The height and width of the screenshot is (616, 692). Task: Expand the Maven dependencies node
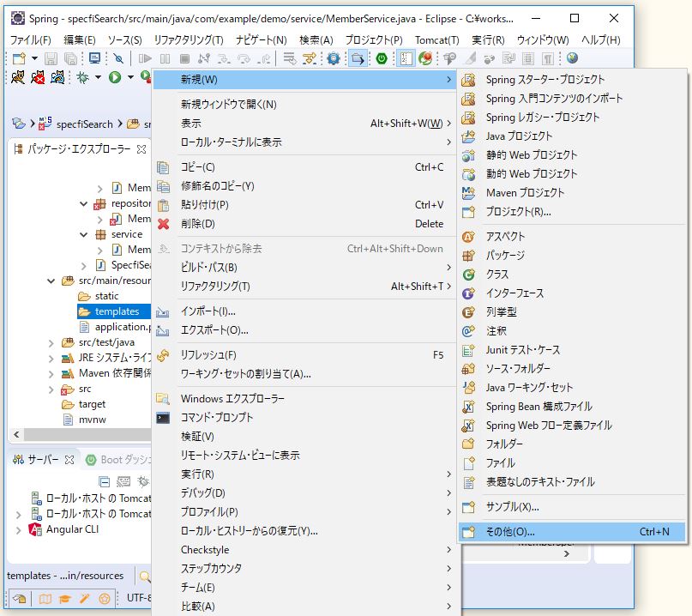pos(51,374)
